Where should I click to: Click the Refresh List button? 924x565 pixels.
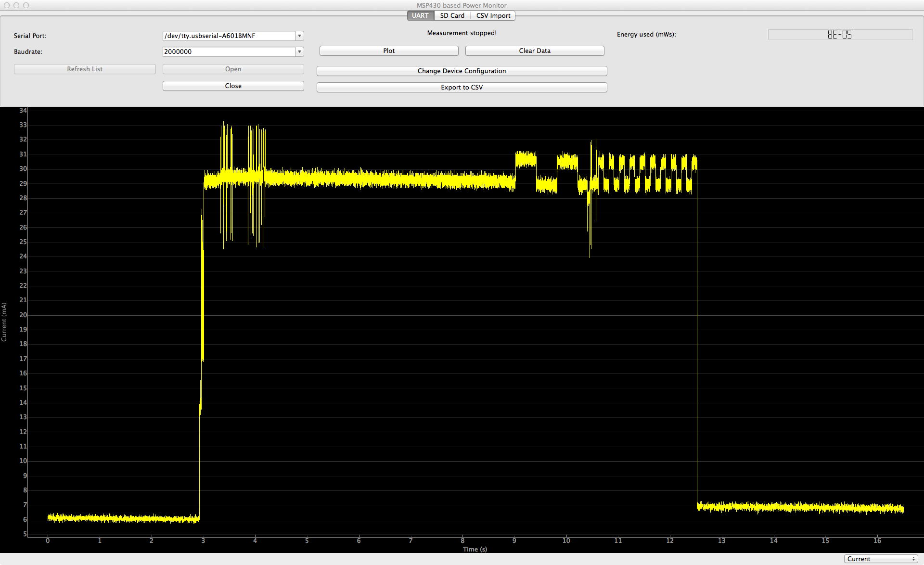click(x=85, y=69)
